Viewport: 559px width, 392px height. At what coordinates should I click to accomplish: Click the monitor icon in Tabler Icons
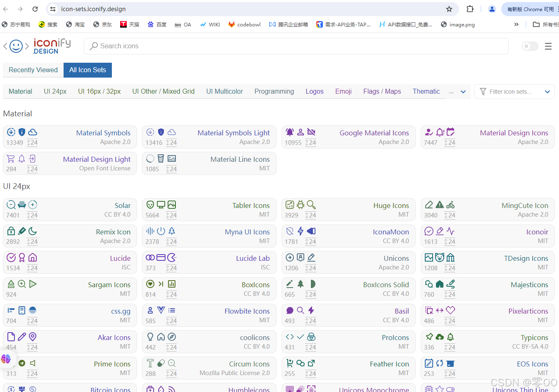point(161,205)
